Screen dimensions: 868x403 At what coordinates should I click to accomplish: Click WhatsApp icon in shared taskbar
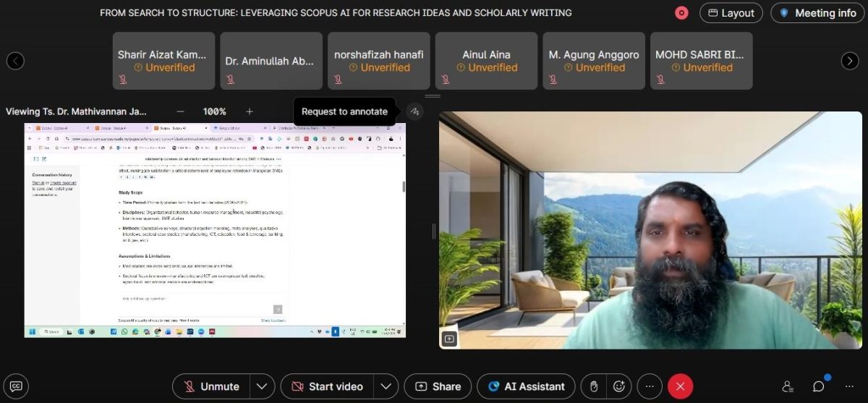click(x=124, y=331)
